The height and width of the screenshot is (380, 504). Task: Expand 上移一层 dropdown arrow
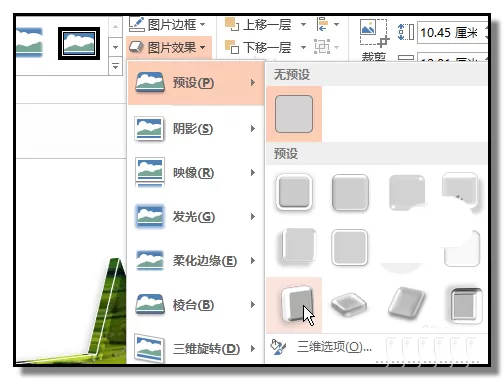click(303, 25)
